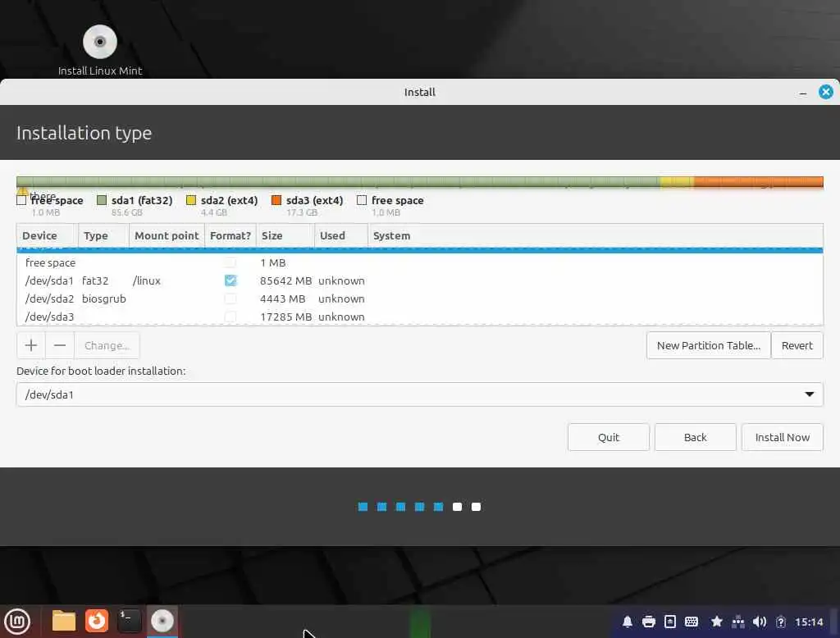Click the yellow sda2 (ext4) legend swatch

(190, 200)
